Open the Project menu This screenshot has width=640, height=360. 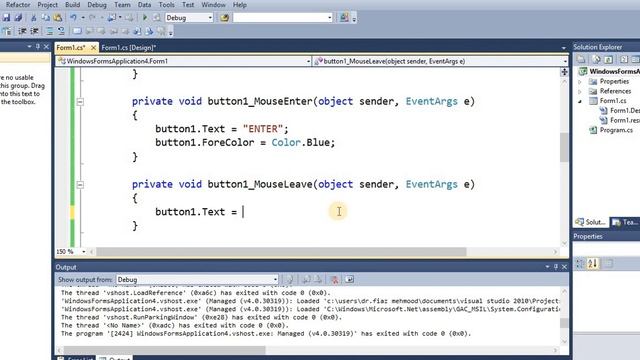point(47,5)
